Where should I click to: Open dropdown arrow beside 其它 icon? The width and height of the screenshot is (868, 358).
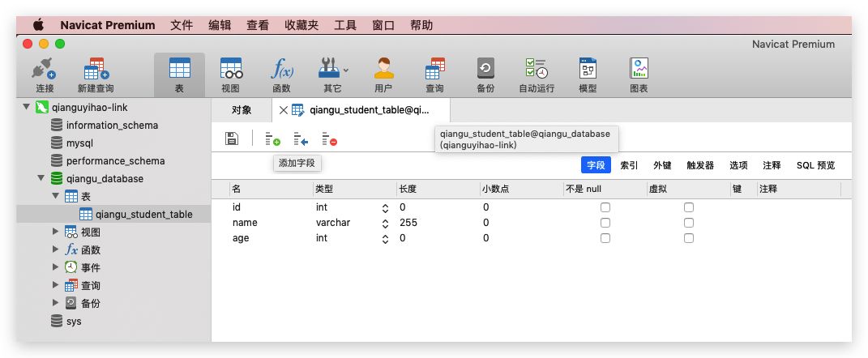(346, 70)
